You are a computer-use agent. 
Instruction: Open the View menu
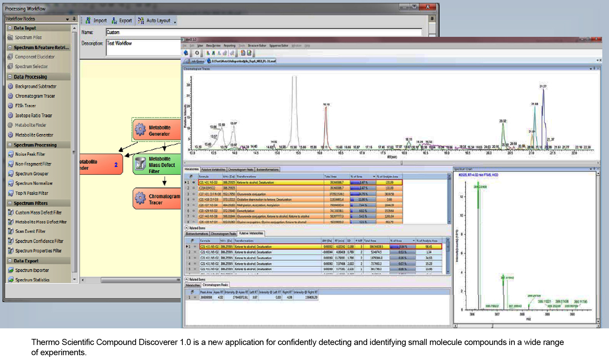point(200,45)
